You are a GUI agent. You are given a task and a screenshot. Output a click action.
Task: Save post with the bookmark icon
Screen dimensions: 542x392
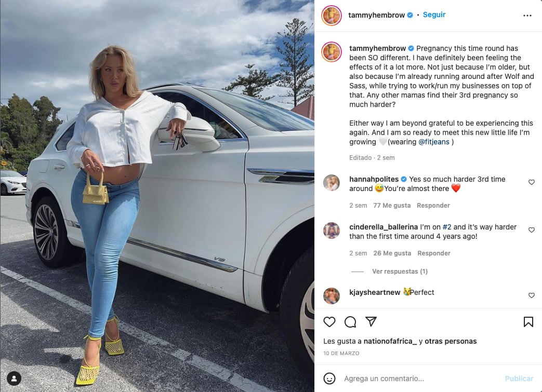point(528,322)
